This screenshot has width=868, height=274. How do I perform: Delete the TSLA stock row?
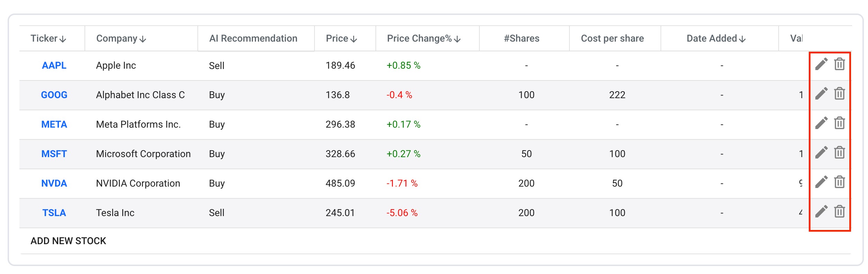839,212
